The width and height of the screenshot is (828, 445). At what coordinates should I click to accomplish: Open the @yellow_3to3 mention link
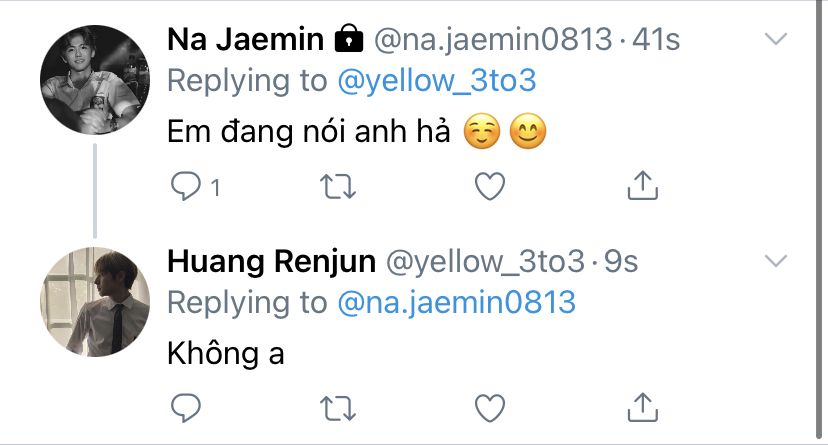436,81
